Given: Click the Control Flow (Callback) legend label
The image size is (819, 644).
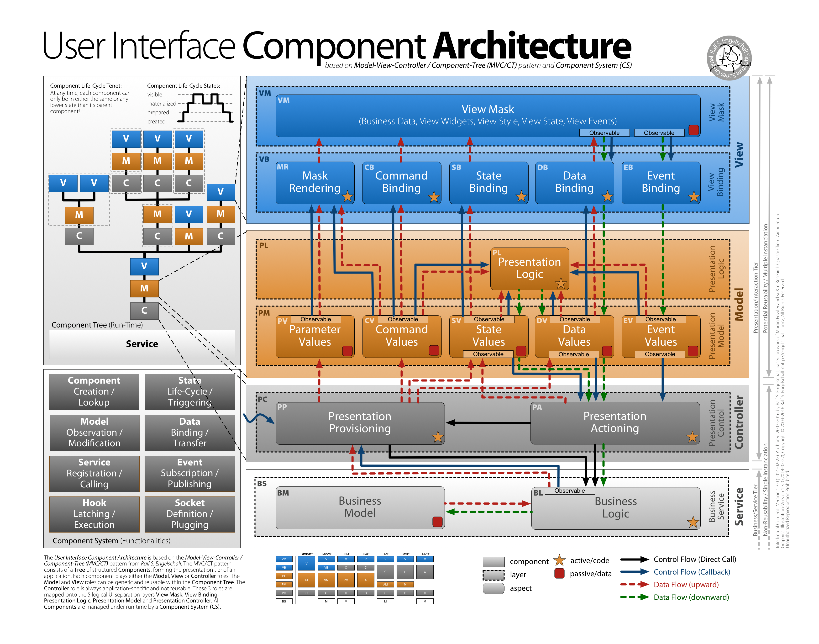Looking at the screenshot, I should coord(692,572).
